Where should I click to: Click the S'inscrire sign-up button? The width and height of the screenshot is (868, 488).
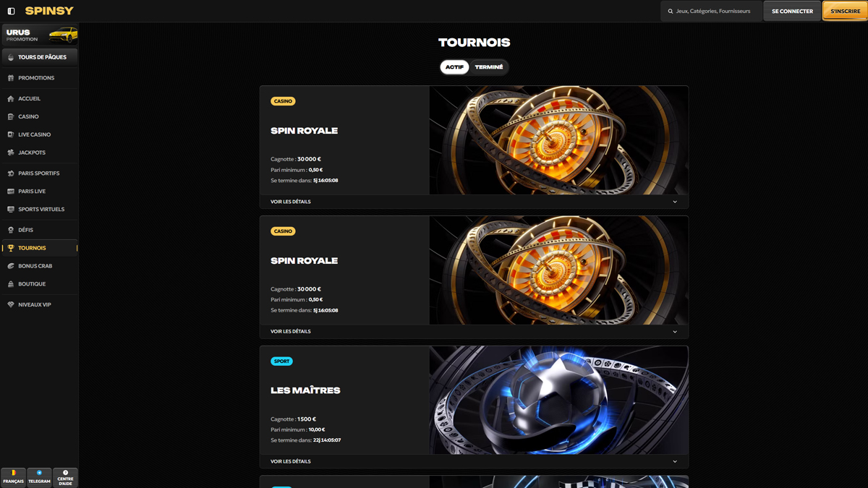(845, 11)
